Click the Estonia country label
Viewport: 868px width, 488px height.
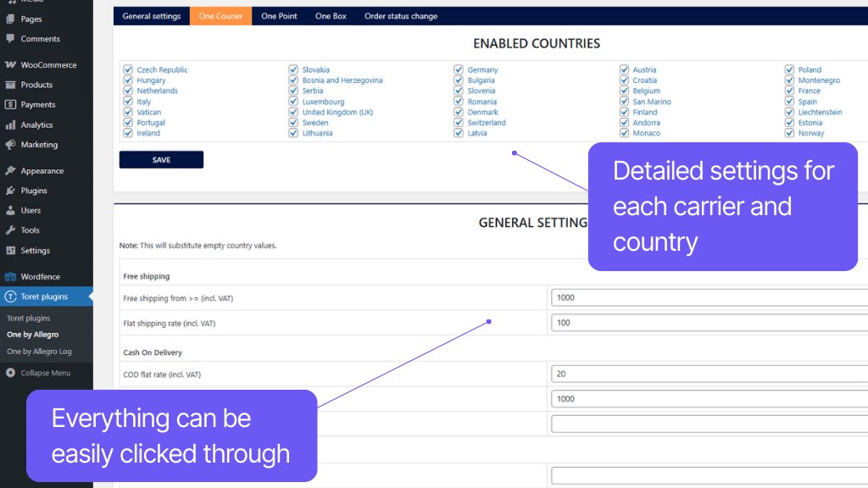click(810, 123)
